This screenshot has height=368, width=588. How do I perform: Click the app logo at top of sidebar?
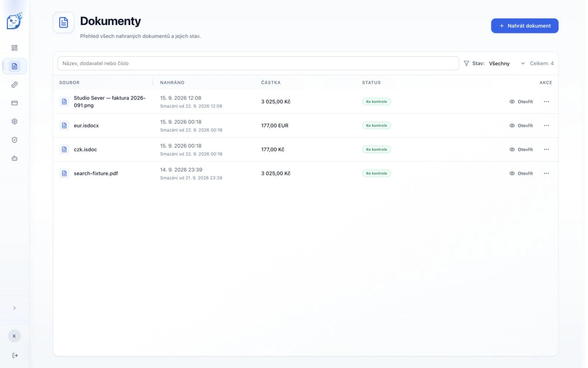click(14, 21)
